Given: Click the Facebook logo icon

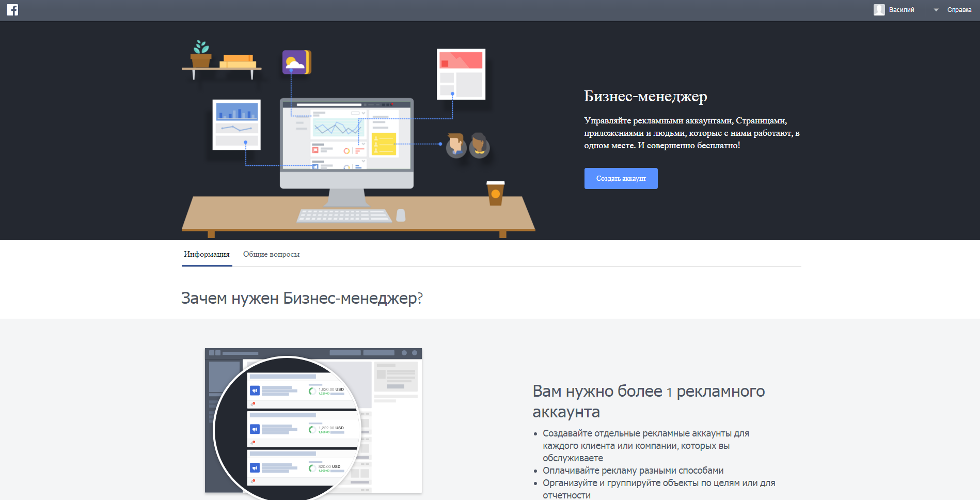Looking at the screenshot, I should click(x=12, y=10).
